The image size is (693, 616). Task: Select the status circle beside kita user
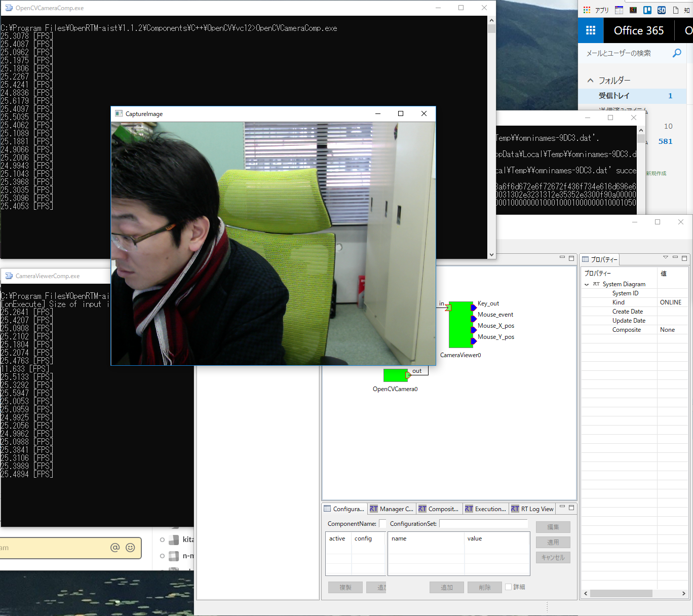tap(162, 540)
